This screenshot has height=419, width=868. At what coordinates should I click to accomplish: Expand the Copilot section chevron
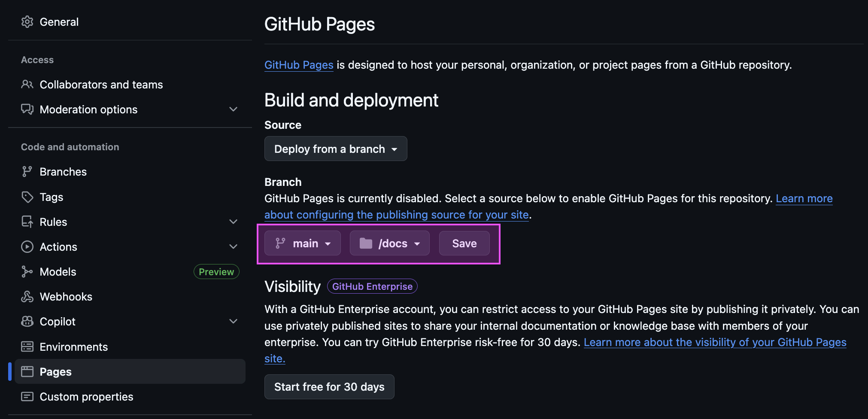(233, 322)
